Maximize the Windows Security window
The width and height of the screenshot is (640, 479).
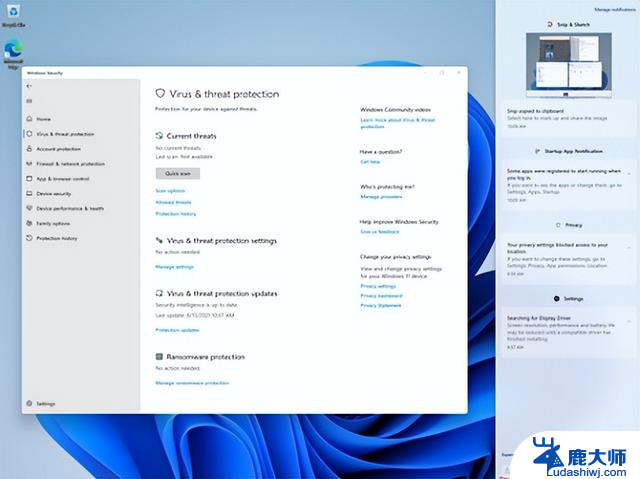click(442, 73)
